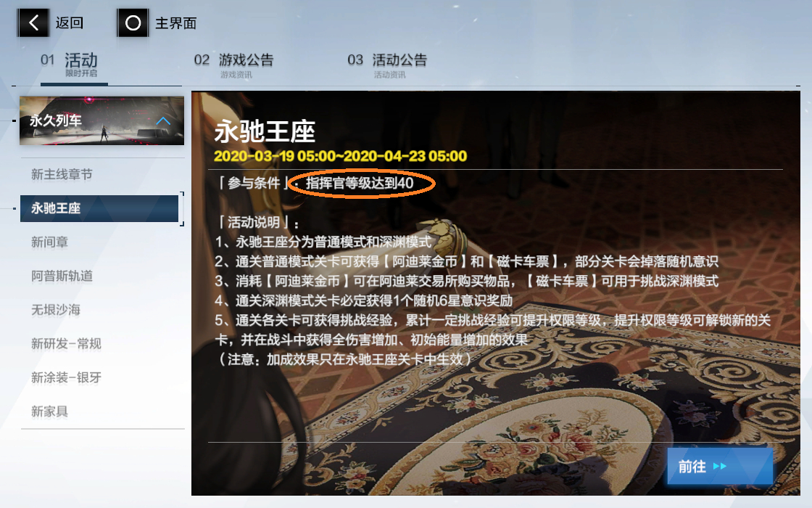Open the 03 活动公告 tab

click(387, 65)
